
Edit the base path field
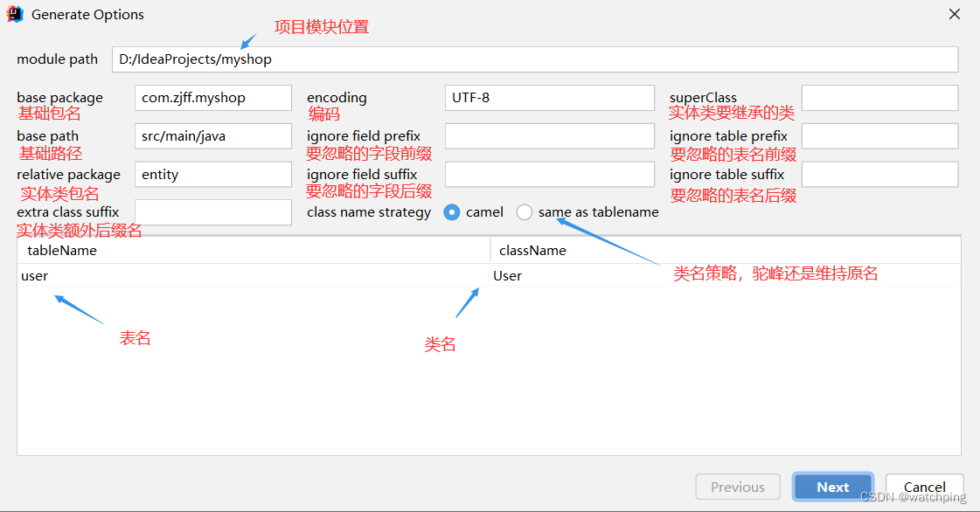point(213,136)
